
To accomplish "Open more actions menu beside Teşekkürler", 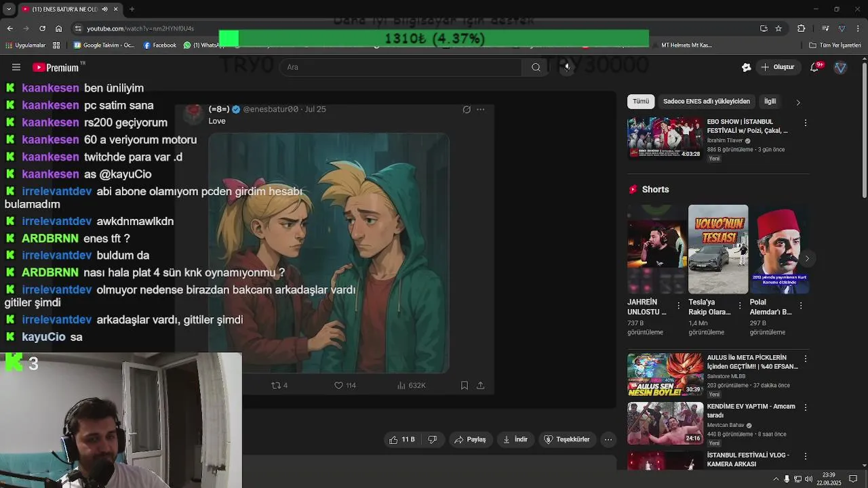I will pos(608,439).
